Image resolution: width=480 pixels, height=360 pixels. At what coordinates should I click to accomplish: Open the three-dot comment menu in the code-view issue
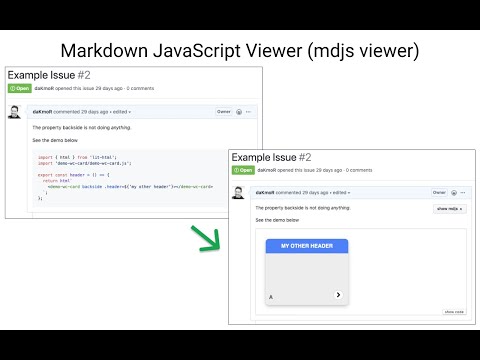click(x=248, y=112)
